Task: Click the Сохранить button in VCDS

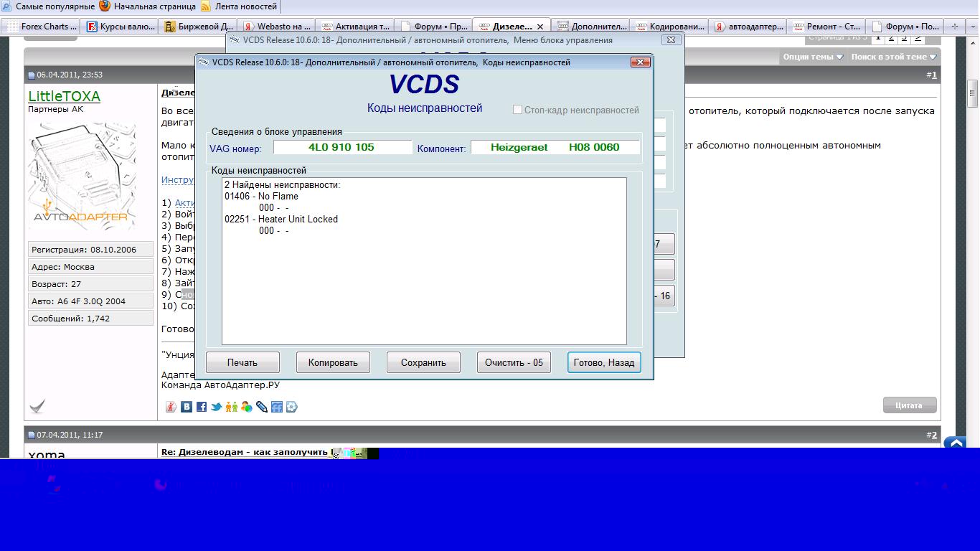Action: pyautogui.click(x=423, y=362)
